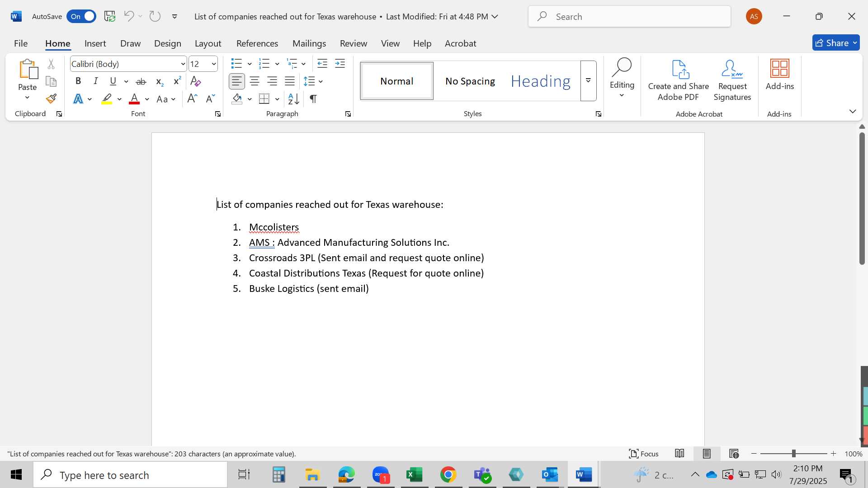Screen dimensions: 868x488
Task: Open the File menu
Action: click(x=21, y=43)
